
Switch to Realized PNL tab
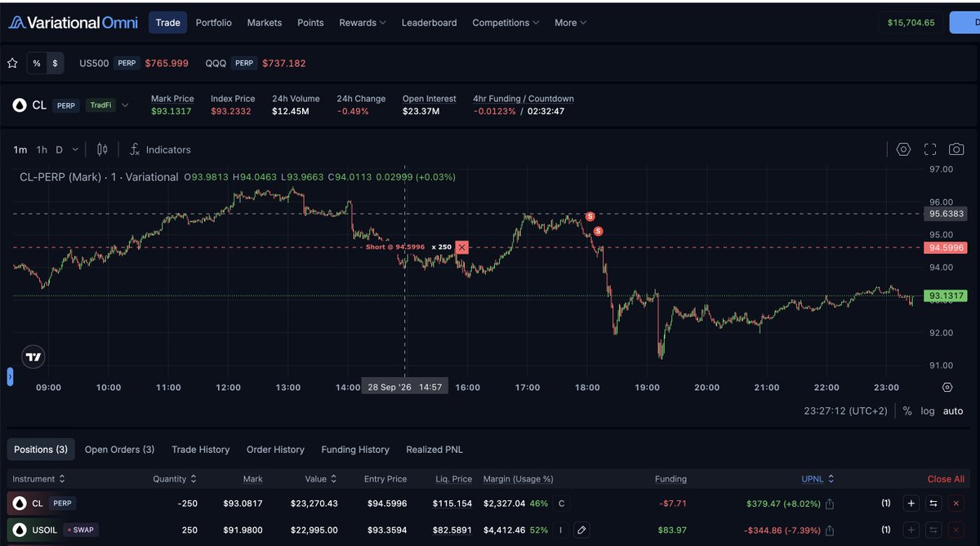click(434, 450)
